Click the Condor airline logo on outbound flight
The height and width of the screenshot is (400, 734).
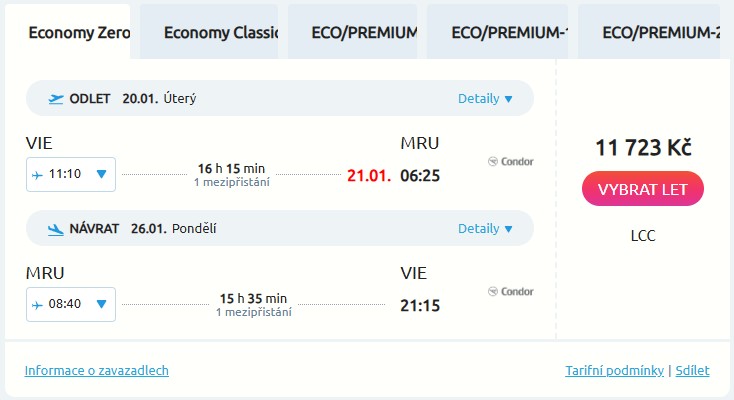coord(510,162)
